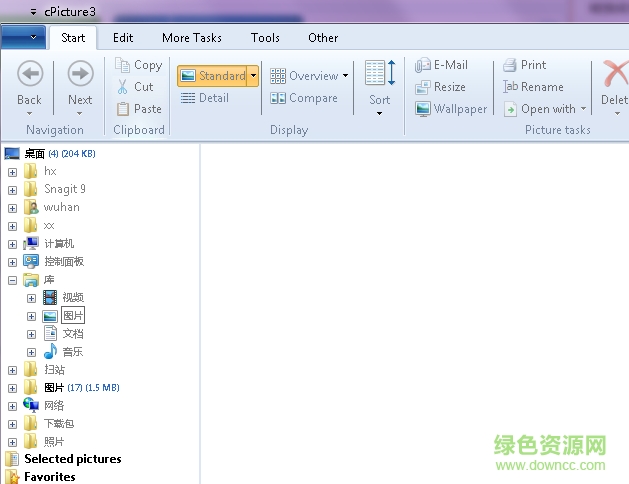
Task: Click the Paste clipboard icon
Action: click(124, 109)
